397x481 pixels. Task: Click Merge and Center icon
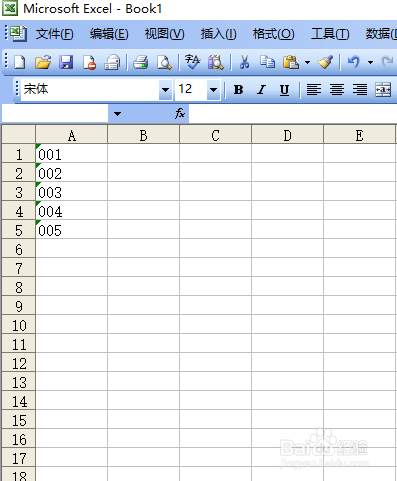point(383,90)
